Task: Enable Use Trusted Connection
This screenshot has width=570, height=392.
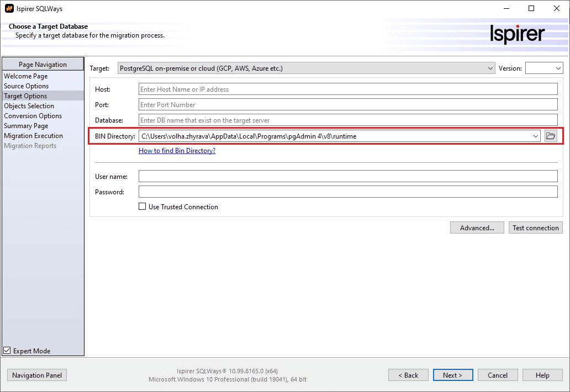Action: (142, 206)
